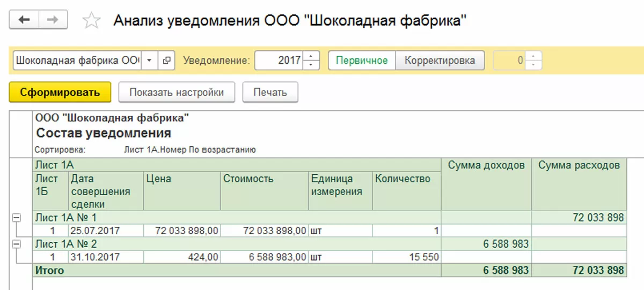Collapse the Лист 1А № 1 group
Image resolution: width=644 pixels, height=290 pixels.
pos(16,218)
